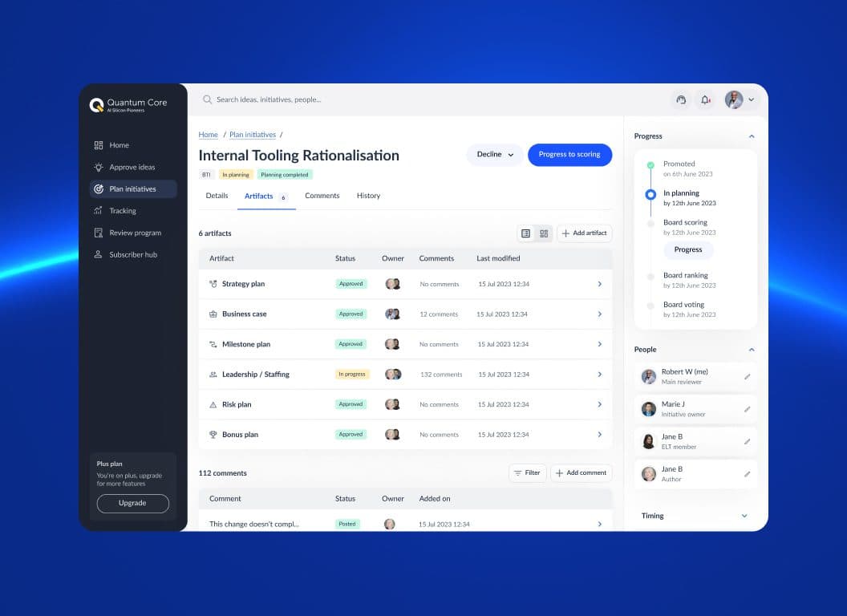This screenshot has width=847, height=616.
Task: Expand the Timing section
Action: [744, 516]
